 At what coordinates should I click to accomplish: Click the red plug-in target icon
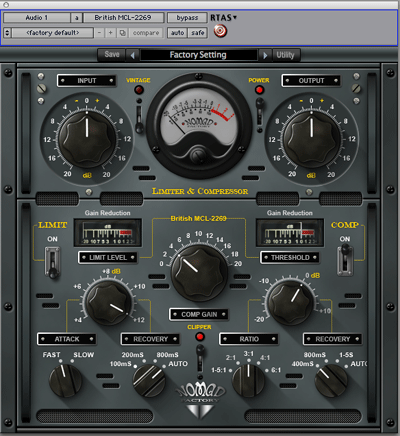pos(220,31)
